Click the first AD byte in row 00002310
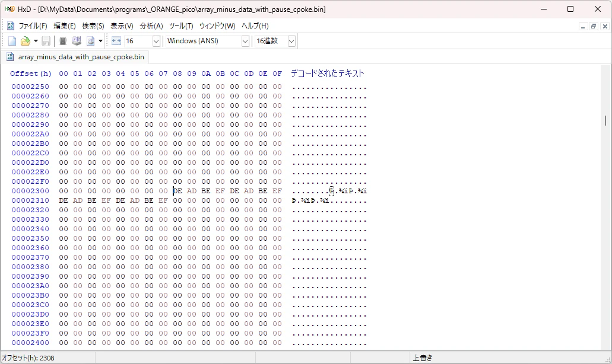The image size is (612, 364). [78, 200]
